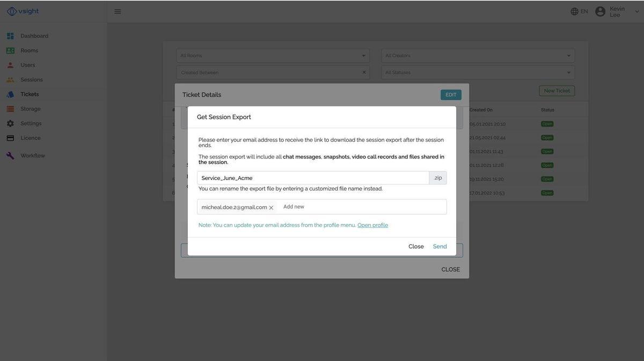Image resolution: width=644 pixels, height=361 pixels.
Task: Click the Sessions sidebar icon
Action: (10, 80)
